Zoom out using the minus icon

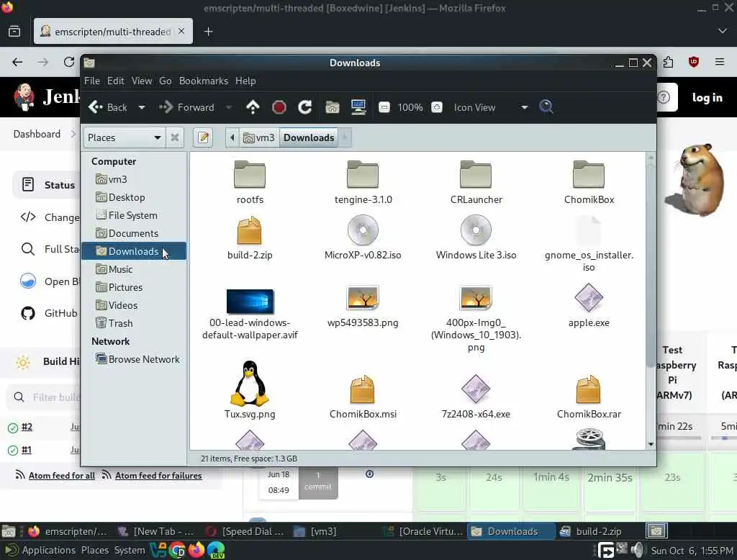click(384, 107)
